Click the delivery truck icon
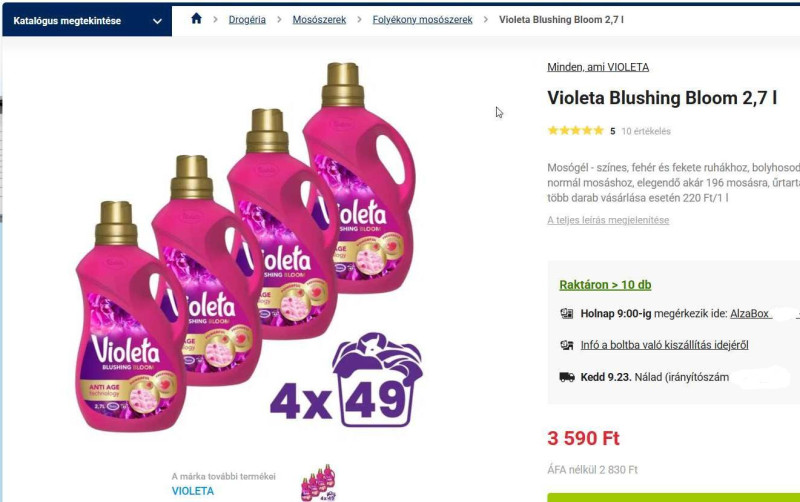The image size is (800, 502). (x=567, y=377)
